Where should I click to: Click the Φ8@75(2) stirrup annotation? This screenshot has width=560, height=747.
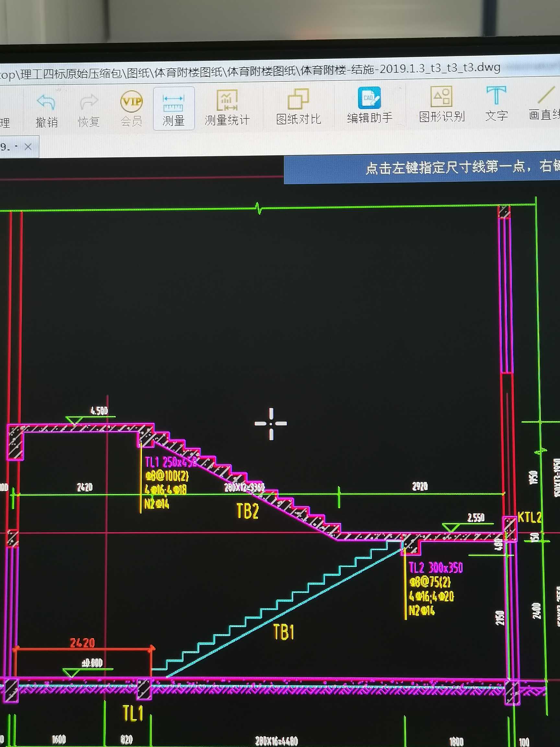point(430,582)
